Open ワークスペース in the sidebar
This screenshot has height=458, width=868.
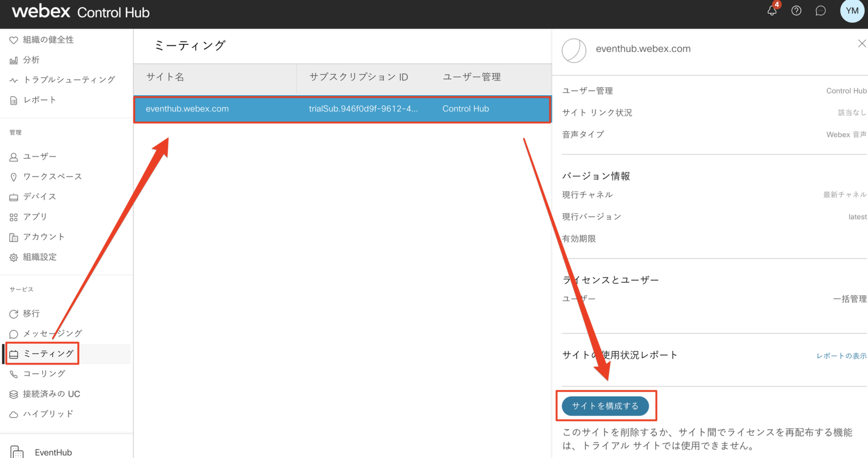click(x=52, y=177)
